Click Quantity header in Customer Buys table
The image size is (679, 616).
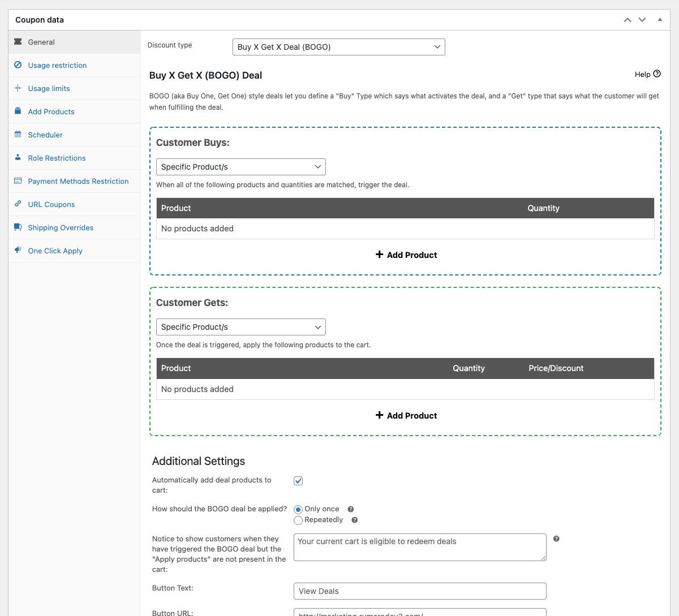[544, 208]
